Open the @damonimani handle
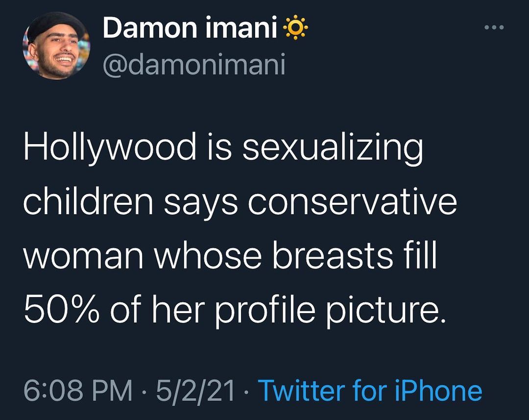Image resolution: width=529 pixels, height=420 pixels. pos(193,65)
